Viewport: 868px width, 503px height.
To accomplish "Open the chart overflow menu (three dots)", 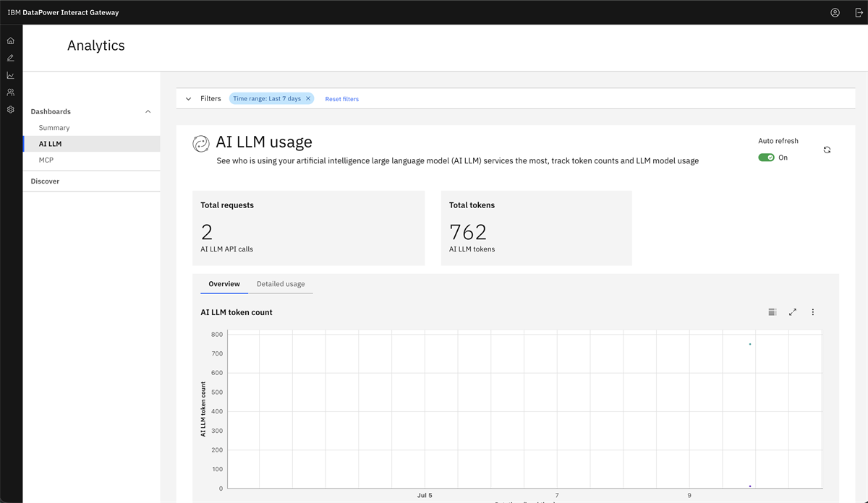I will tap(813, 312).
